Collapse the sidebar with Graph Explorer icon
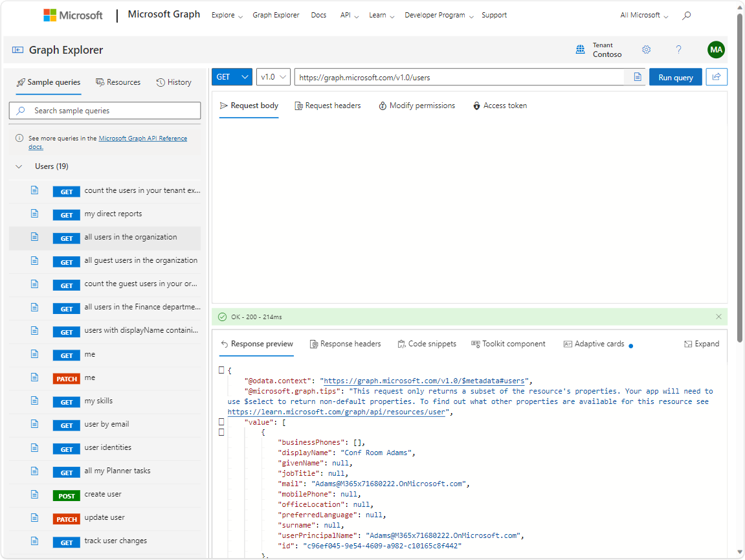The image size is (745, 560). point(17,50)
